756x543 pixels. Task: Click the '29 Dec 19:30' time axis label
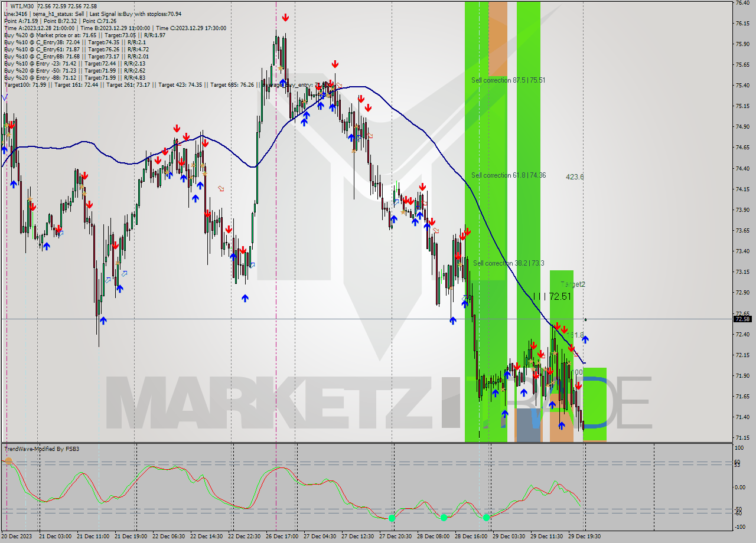(x=584, y=537)
